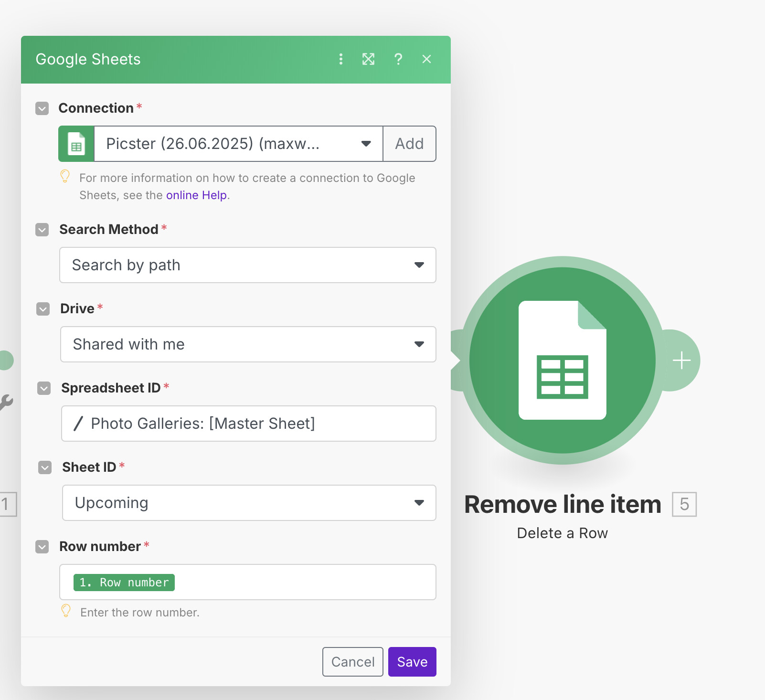The image size is (765, 700).
Task: Click the 'Delete a Row' subtitle
Action: (x=563, y=533)
